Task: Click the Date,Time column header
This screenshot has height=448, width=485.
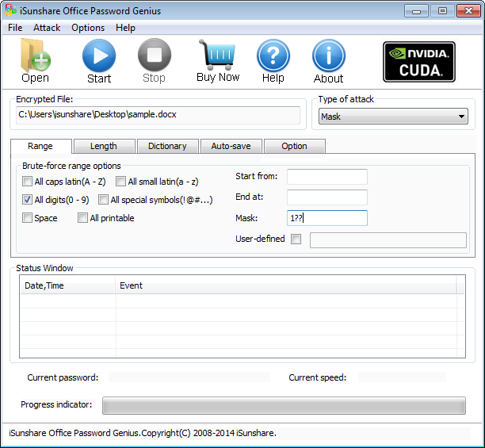Action: (67, 285)
